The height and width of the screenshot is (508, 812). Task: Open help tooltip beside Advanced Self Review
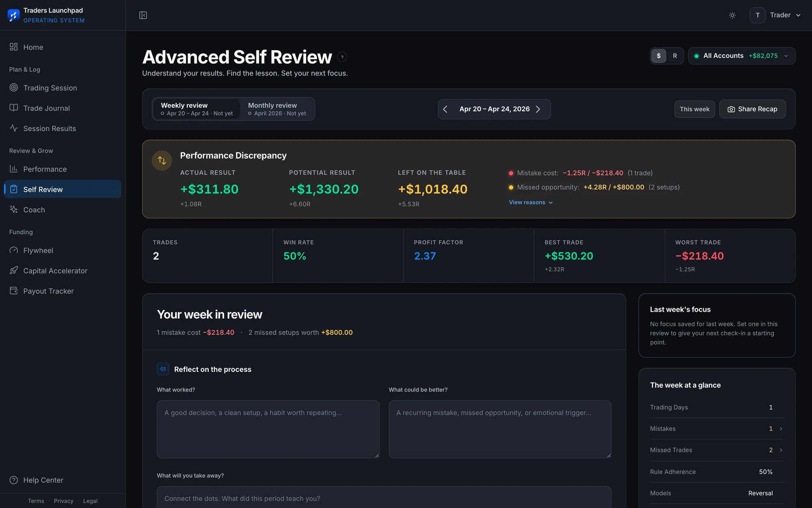tap(342, 57)
